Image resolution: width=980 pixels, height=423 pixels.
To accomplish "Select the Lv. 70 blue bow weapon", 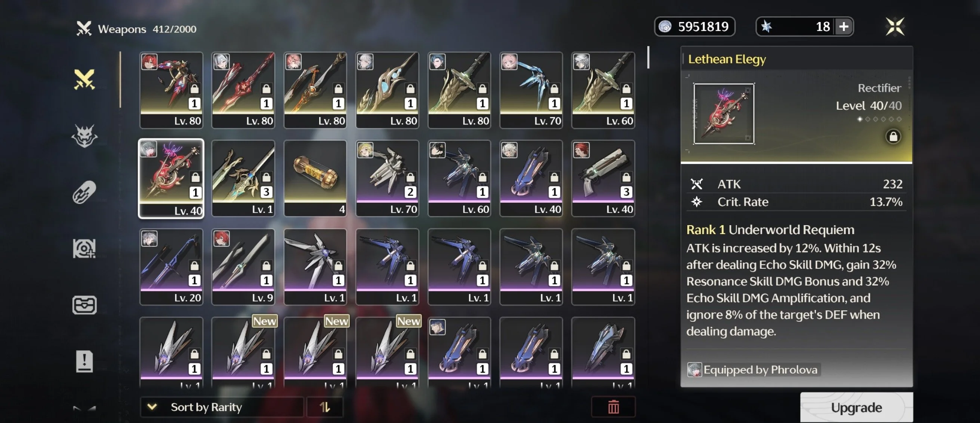I will coord(531,90).
